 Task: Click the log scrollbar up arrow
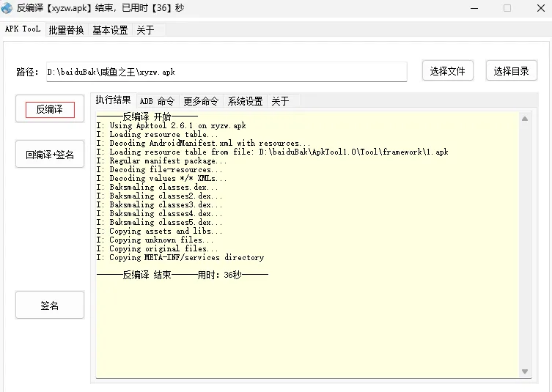[525, 118]
